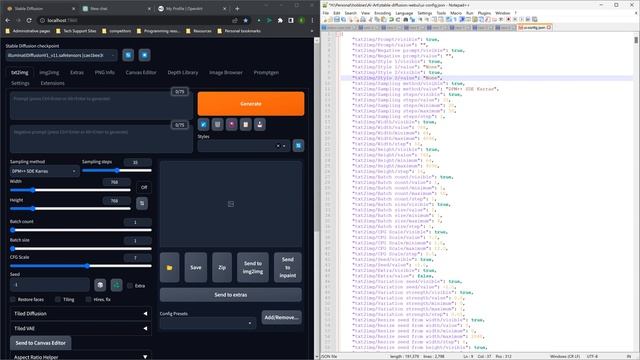The width and height of the screenshot is (640, 360).
Task: Switch to the Extras tab
Action: (x=77, y=72)
